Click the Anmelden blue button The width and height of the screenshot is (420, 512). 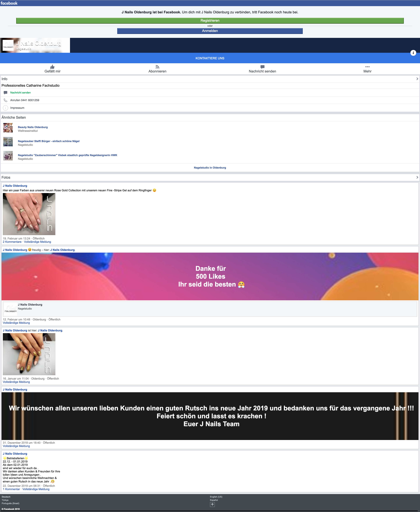(210, 31)
